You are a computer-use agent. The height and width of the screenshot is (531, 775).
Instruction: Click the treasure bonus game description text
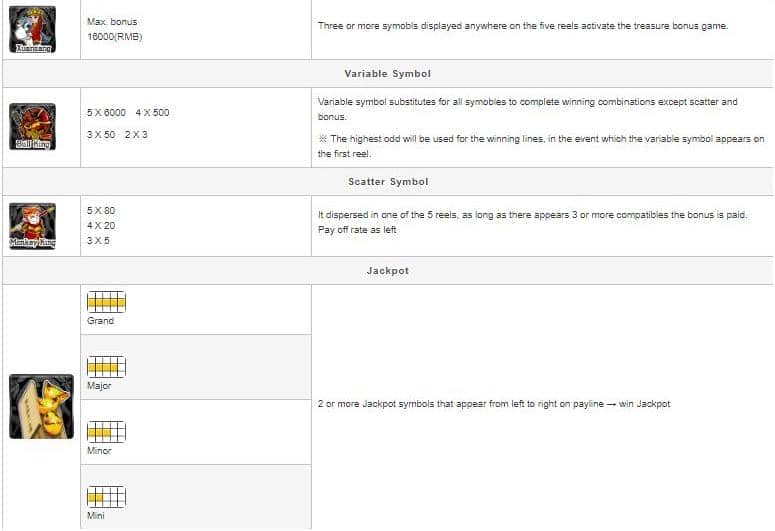(x=523, y=26)
